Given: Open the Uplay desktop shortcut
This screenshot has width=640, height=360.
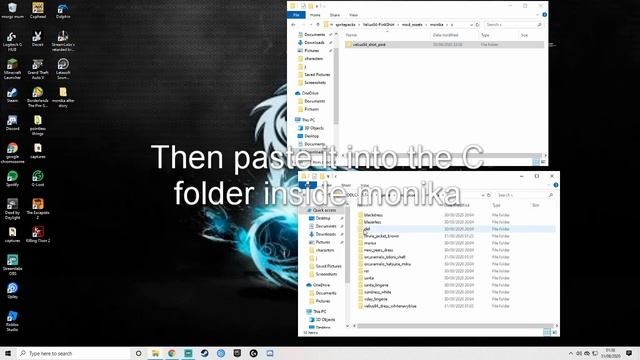Looking at the screenshot, I should pos(12,290).
